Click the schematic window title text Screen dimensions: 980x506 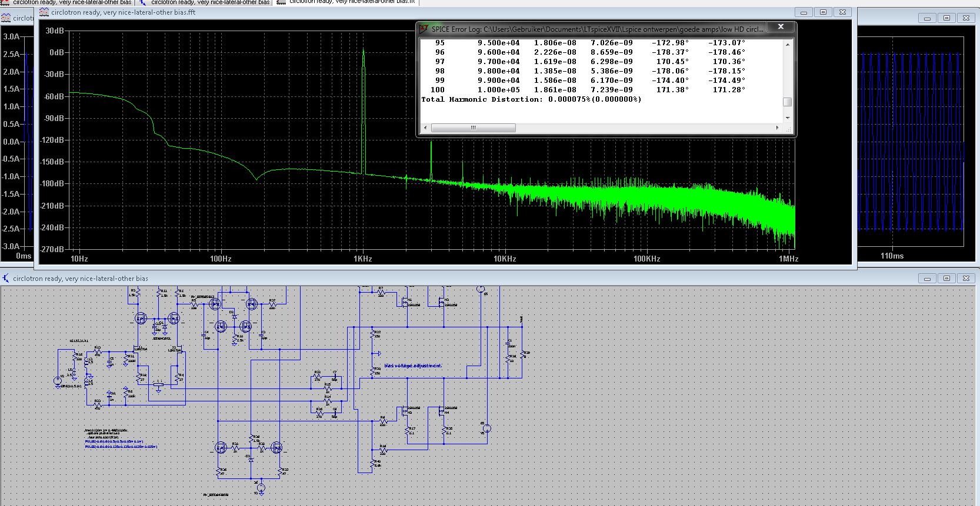(x=81, y=279)
